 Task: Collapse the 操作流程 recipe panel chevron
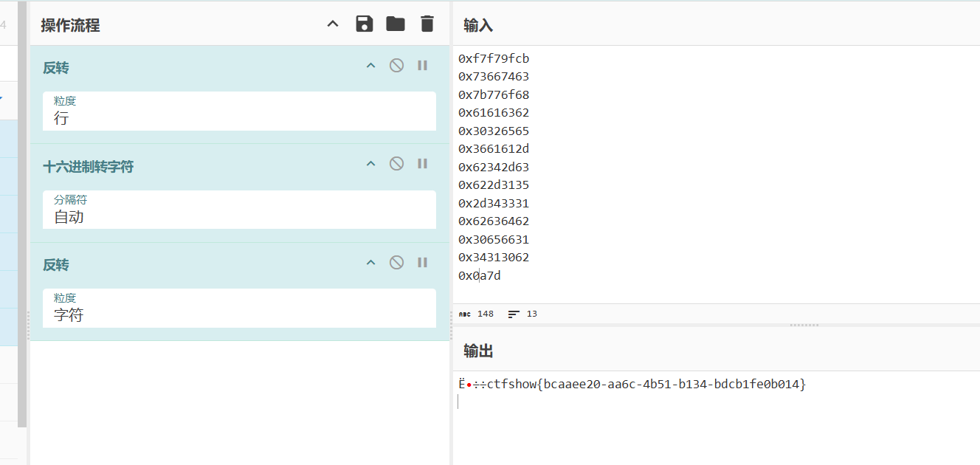[333, 24]
